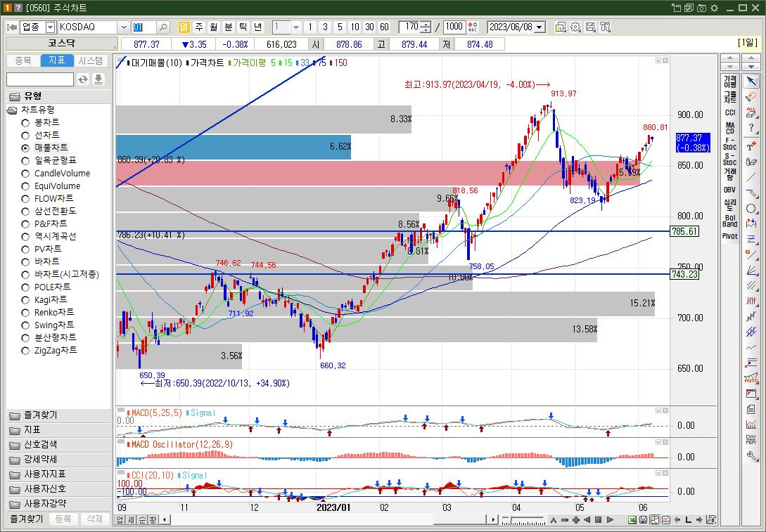Click the save chart layout toolbar icon

coord(591,27)
